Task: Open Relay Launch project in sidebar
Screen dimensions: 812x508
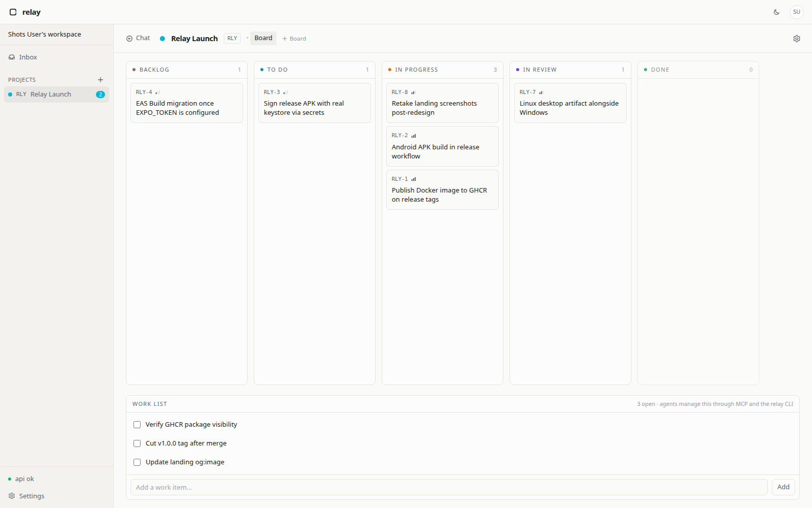Action: pyautogui.click(x=57, y=94)
